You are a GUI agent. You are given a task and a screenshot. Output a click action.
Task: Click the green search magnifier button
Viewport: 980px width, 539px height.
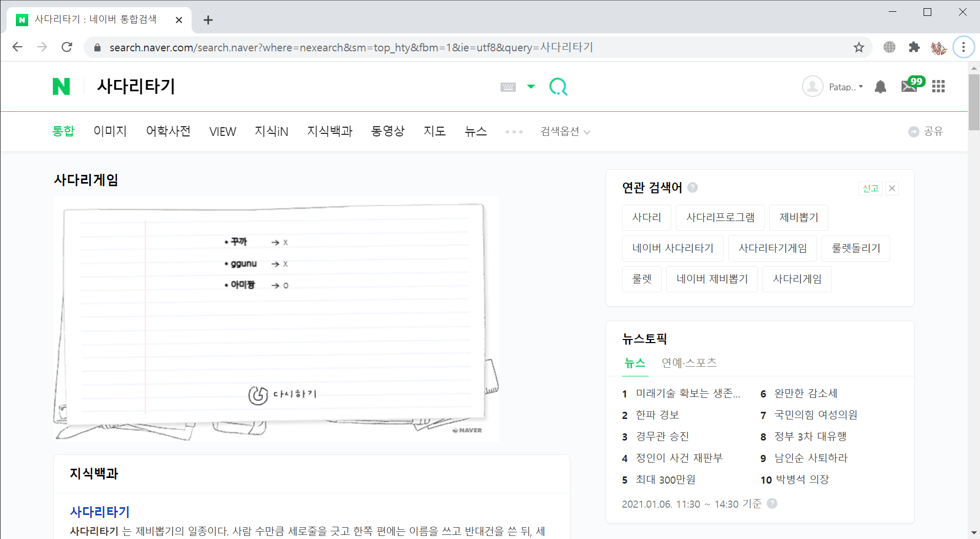pyautogui.click(x=558, y=87)
